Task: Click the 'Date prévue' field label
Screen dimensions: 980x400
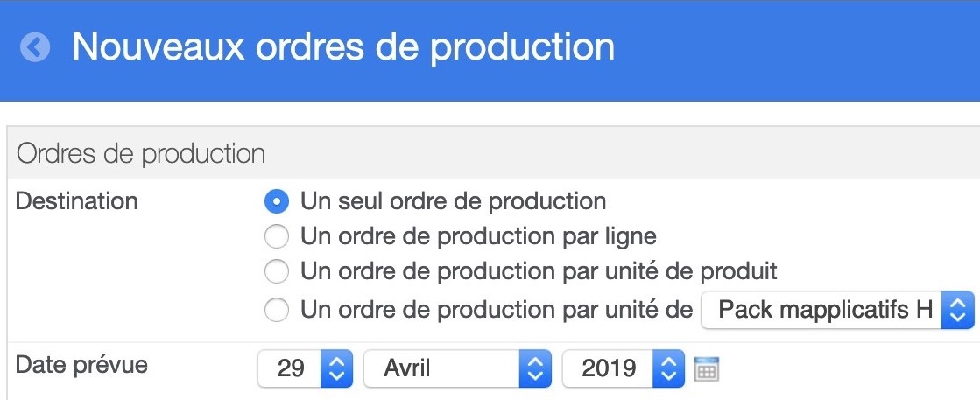Action: [x=81, y=364]
